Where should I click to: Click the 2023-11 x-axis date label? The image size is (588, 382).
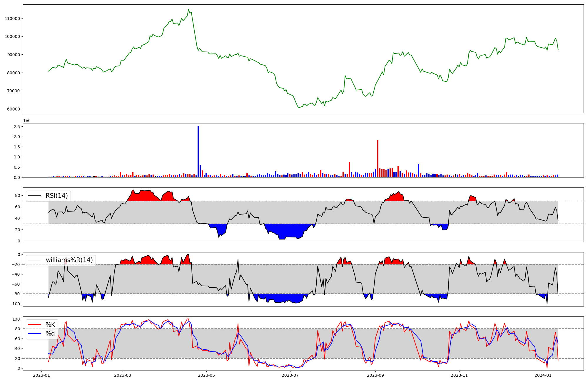click(x=460, y=375)
